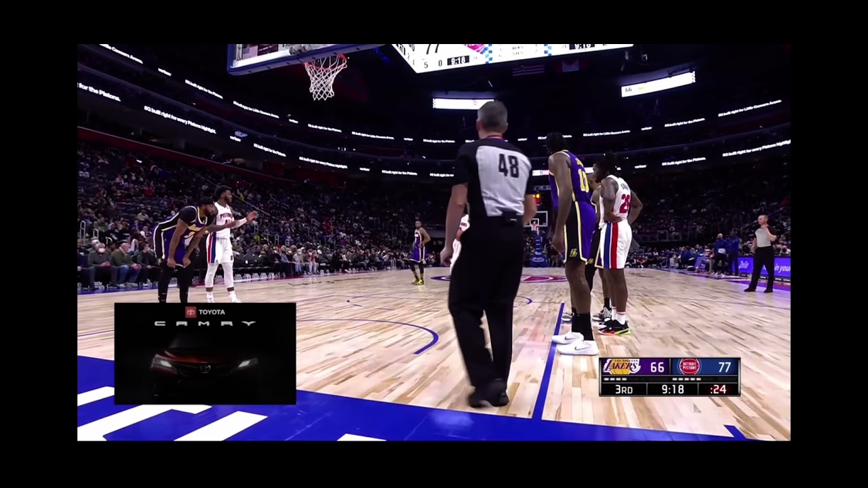
Task: Click the Lakers score 66
Action: pos(657,367)
